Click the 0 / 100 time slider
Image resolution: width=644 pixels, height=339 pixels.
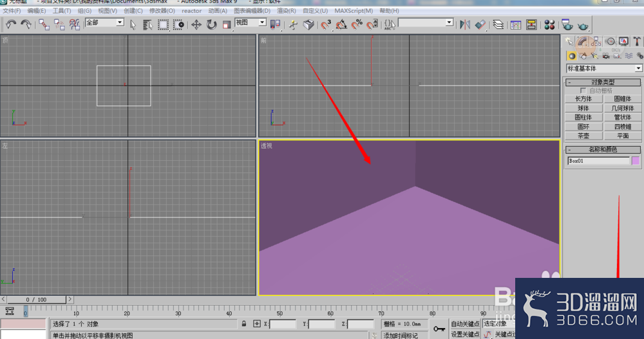pos(36,300)
